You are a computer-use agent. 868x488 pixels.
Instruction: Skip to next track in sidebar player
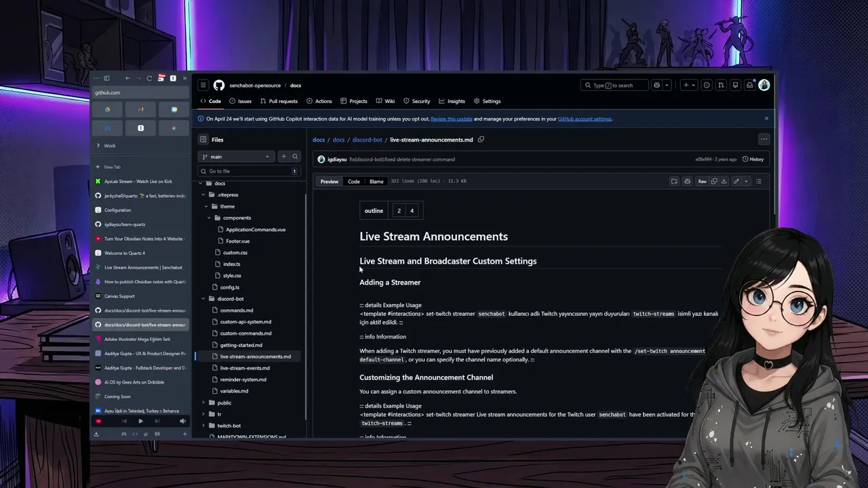[157, 421]
